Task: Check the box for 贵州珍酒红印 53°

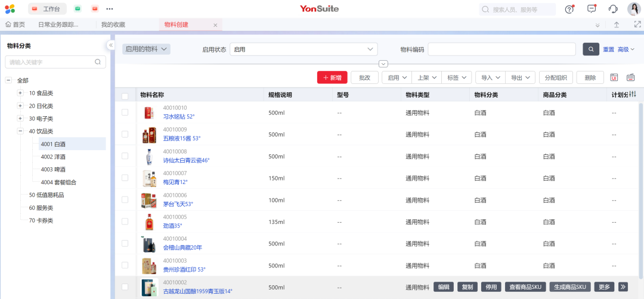Action: [125, 265]
